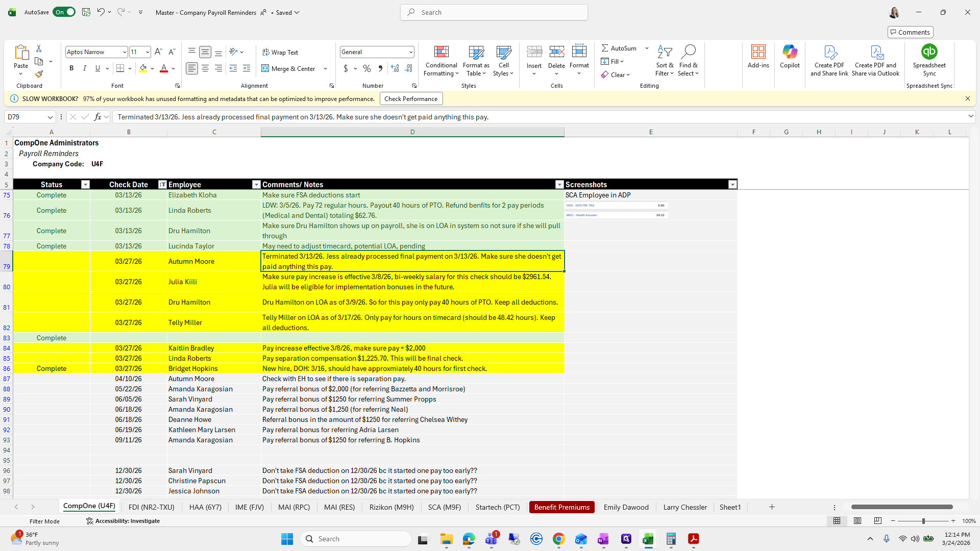Open the Comments pane
This screenshot has height=551, width=980.
point(910,32)
